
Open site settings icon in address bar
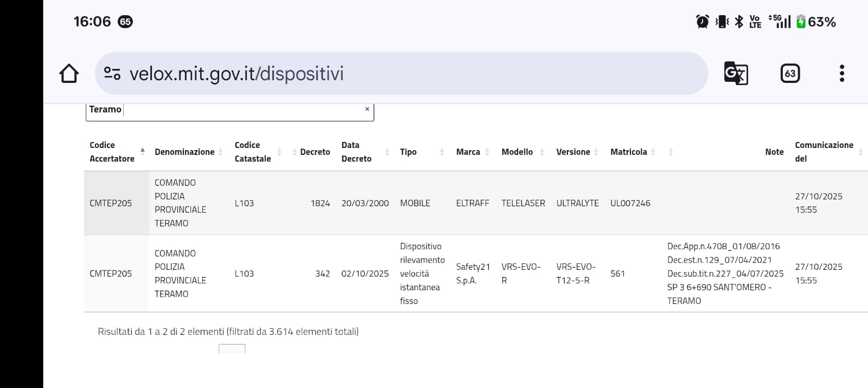pos(112,73)
